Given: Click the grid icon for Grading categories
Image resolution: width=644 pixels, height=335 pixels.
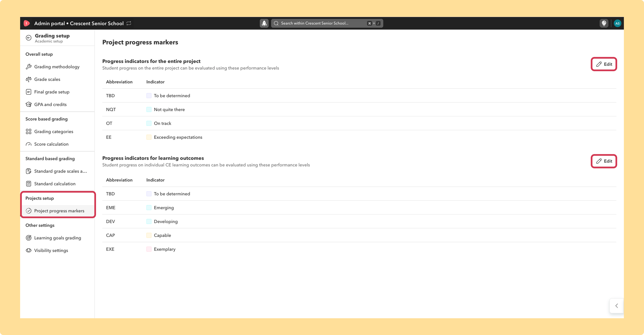Looking at the screenshot, I should pos(29,132).
